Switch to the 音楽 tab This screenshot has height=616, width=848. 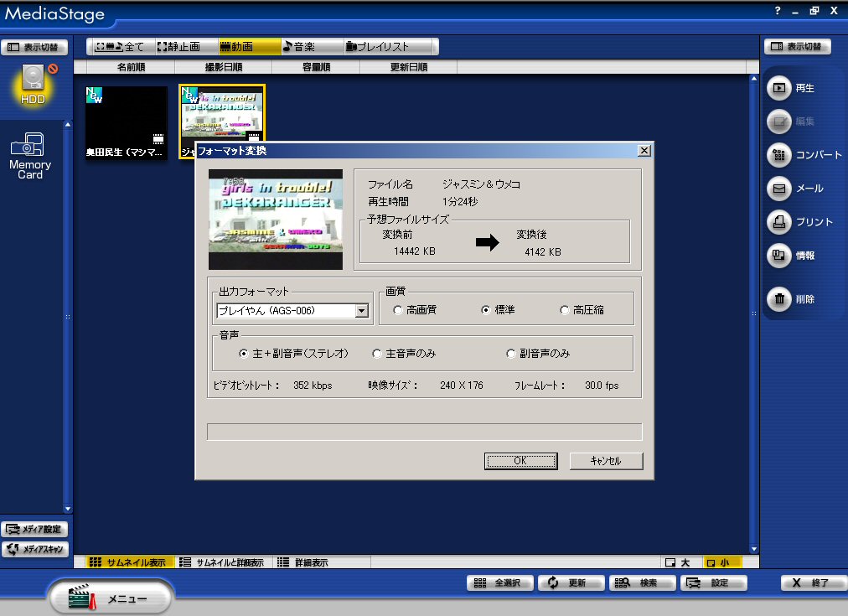click(x=299, y=47)
